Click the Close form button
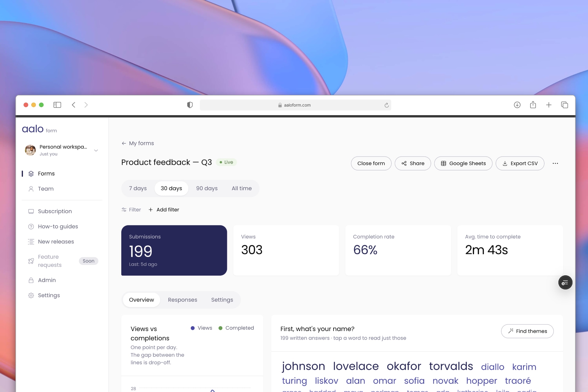 point(371,164)
